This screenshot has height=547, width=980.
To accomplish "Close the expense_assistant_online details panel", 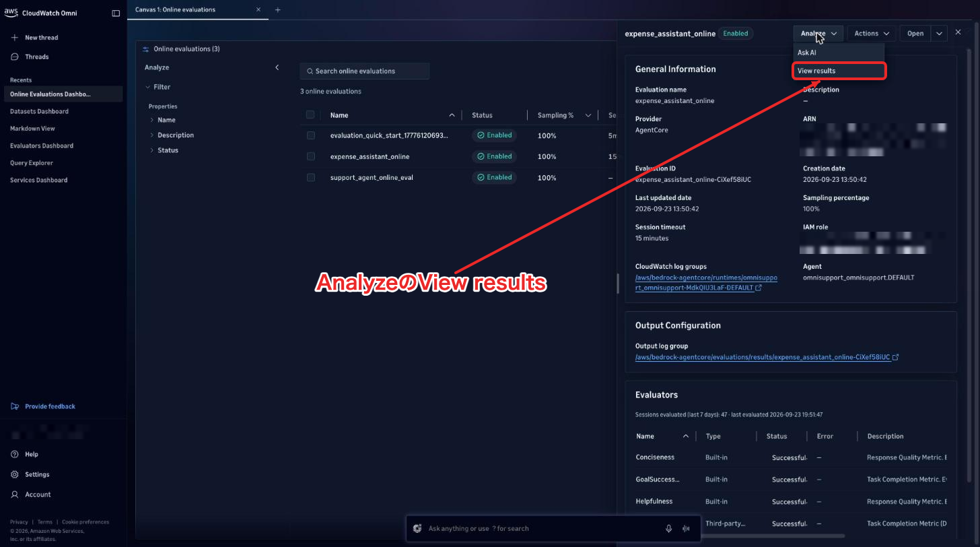I will click(x=958, y=32).
